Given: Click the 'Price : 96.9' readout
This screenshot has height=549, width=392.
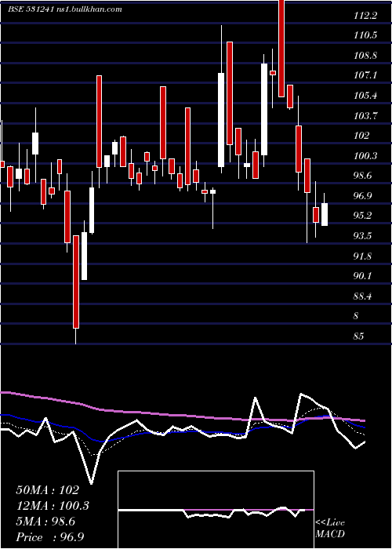Looking at the screenshot, I should coord(49,537).
